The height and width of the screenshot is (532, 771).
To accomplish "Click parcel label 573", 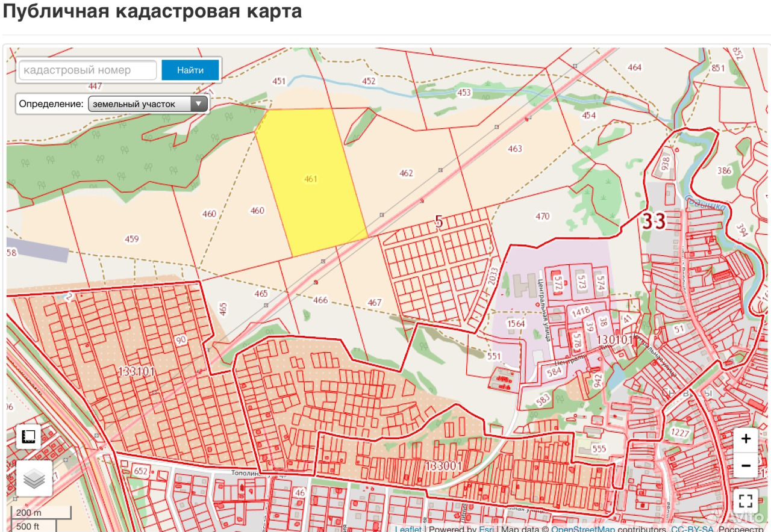I will [x=581, y=282].
